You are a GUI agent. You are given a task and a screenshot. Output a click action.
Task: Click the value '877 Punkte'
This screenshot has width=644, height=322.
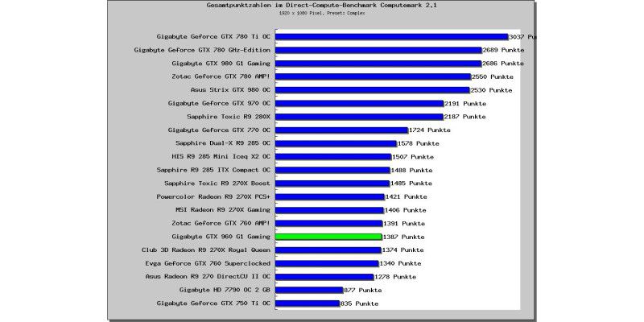(x=363, y=290)
